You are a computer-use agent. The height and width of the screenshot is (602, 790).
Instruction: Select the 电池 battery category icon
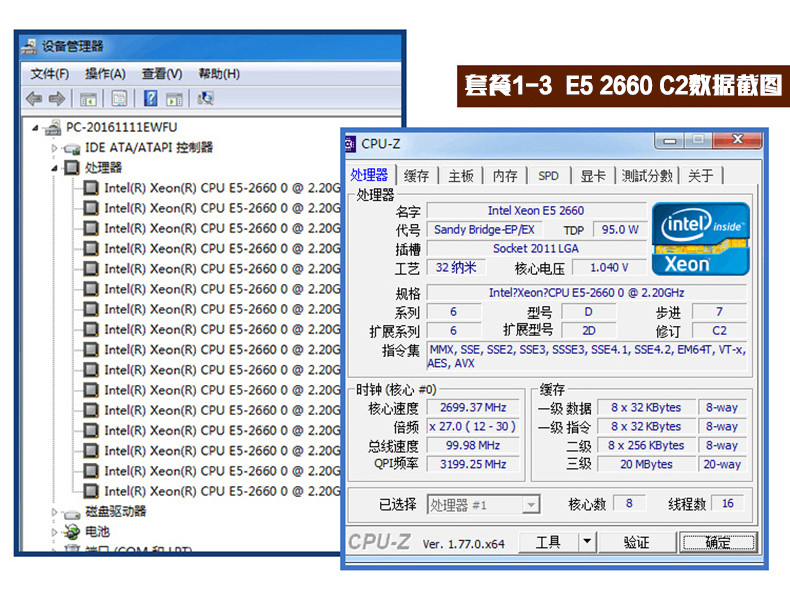[x=72, y=531]
